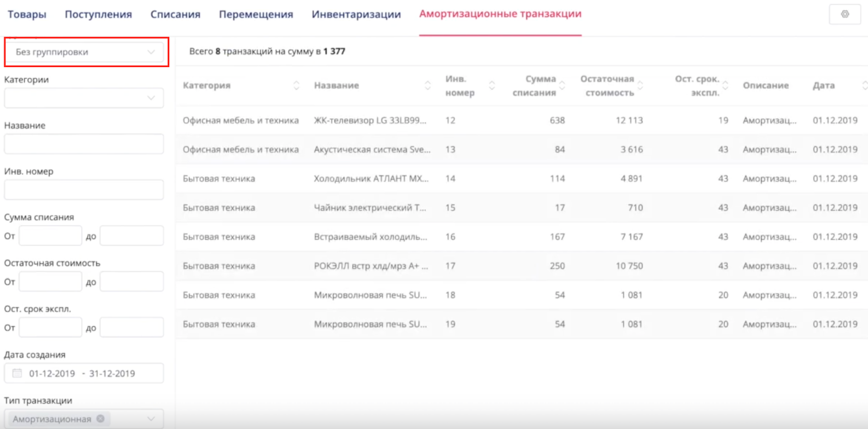Expand the Категории filter dropdown
Screen dimensions: 868x429
coord(84,98)
